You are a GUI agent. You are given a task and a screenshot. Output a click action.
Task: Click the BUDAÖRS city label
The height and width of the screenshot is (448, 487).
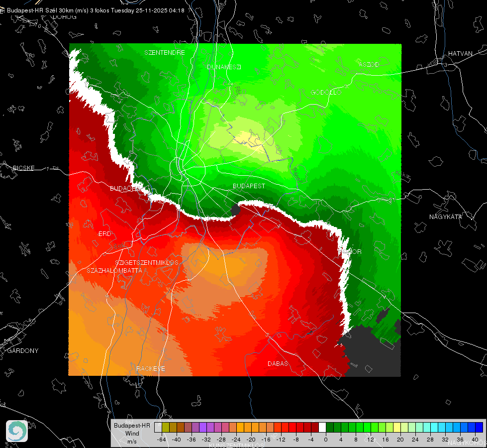pyautogui.click(x=125, y=189)
